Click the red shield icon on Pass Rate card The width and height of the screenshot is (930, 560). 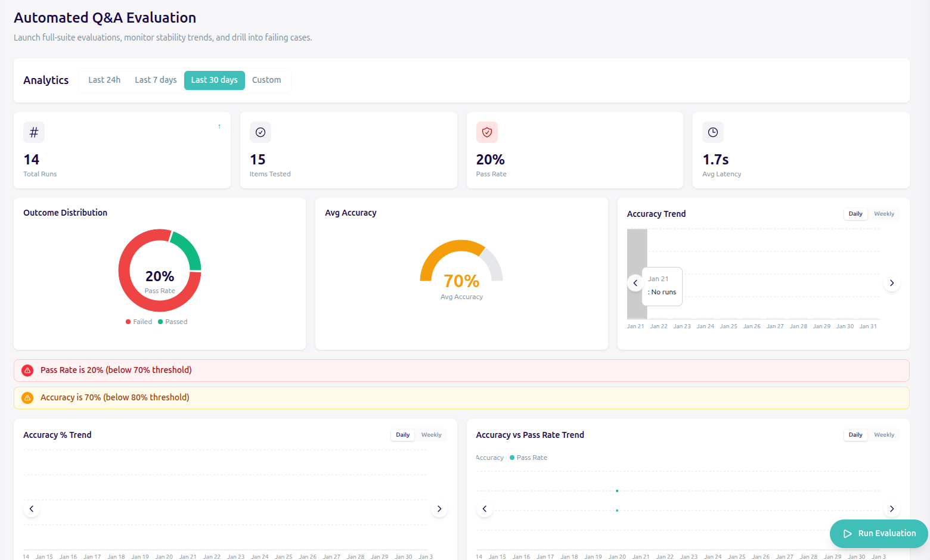(x=487, y=132)
